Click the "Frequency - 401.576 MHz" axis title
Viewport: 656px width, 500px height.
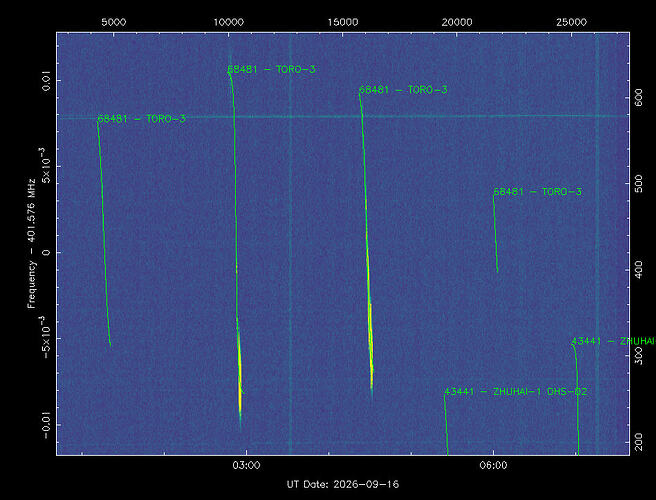point(32,244)
